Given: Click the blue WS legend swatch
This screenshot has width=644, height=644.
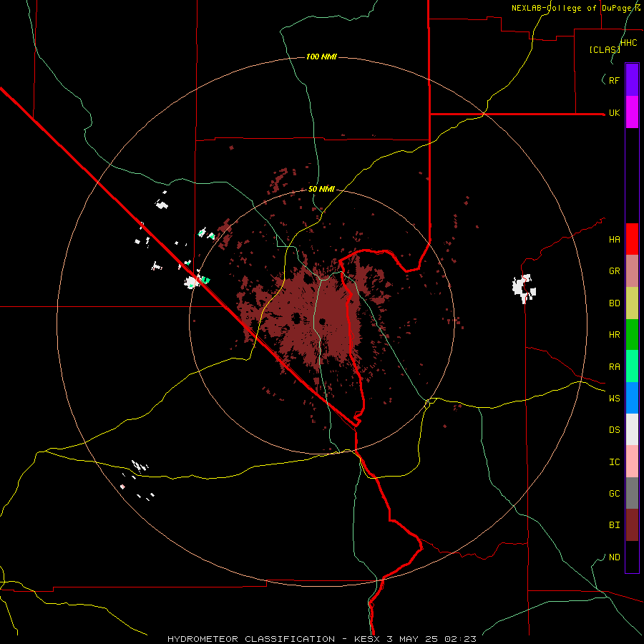Looking at the screenshot, I should point(632,398).
